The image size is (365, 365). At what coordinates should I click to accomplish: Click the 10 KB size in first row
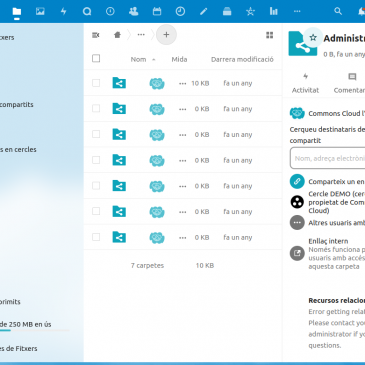(200, 83)
